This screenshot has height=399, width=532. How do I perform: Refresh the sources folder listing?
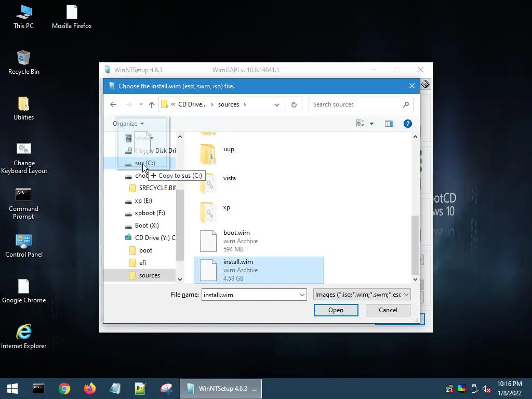pyautogui.click(x=294, y=104)
